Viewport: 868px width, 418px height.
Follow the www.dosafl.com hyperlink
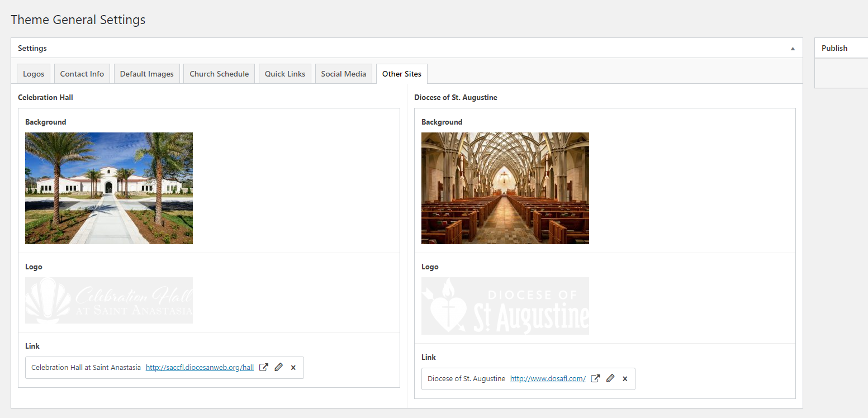click(548, 379)
